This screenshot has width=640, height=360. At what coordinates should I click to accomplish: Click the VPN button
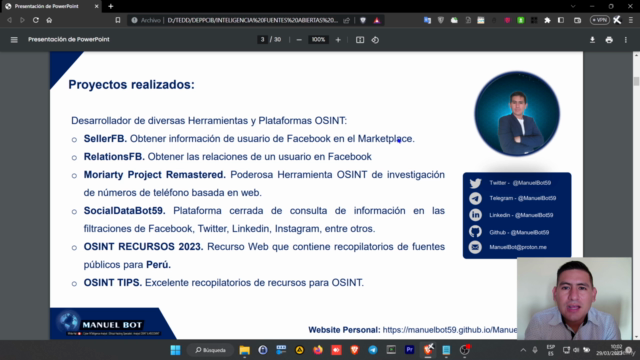point(600,20)
